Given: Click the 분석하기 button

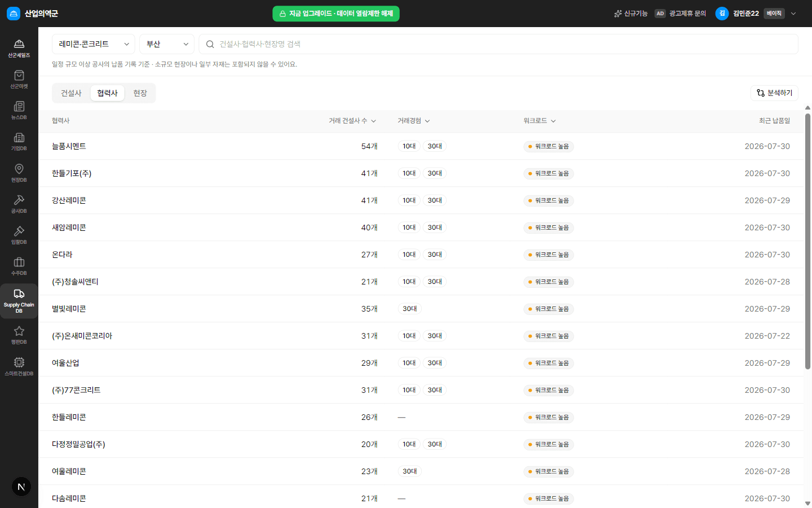Looking at the screenshot, I should (x=774, y=93).
